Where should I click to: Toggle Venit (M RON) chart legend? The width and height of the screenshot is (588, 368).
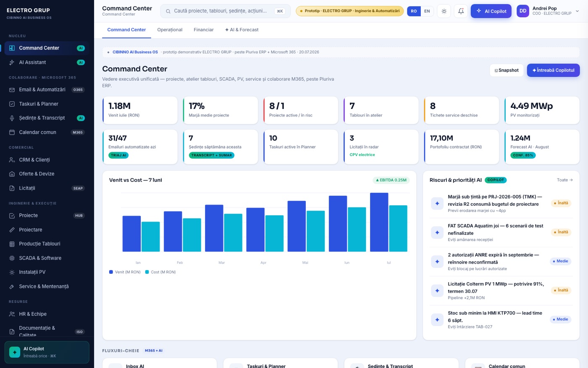click(125, 272)
